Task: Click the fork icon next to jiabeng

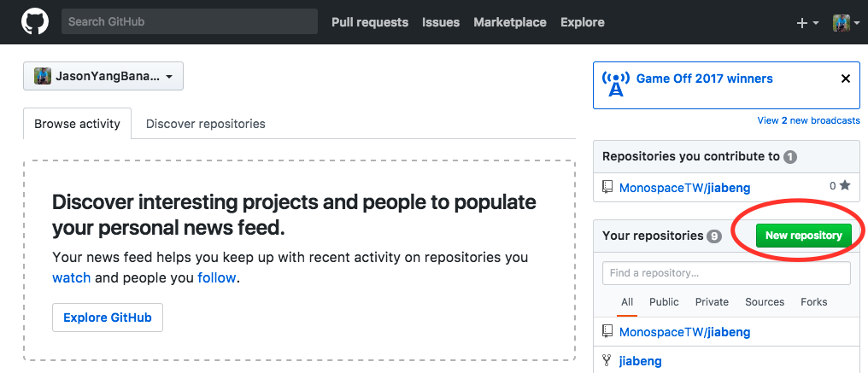Action: [x=607, y=360]
